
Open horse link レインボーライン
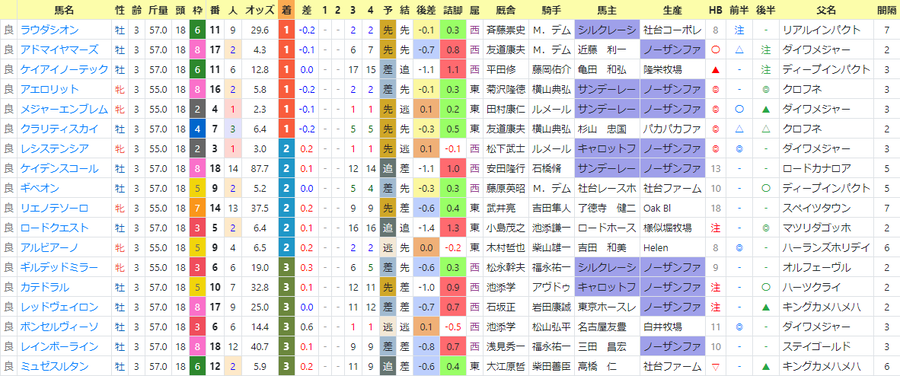(59, 347)
